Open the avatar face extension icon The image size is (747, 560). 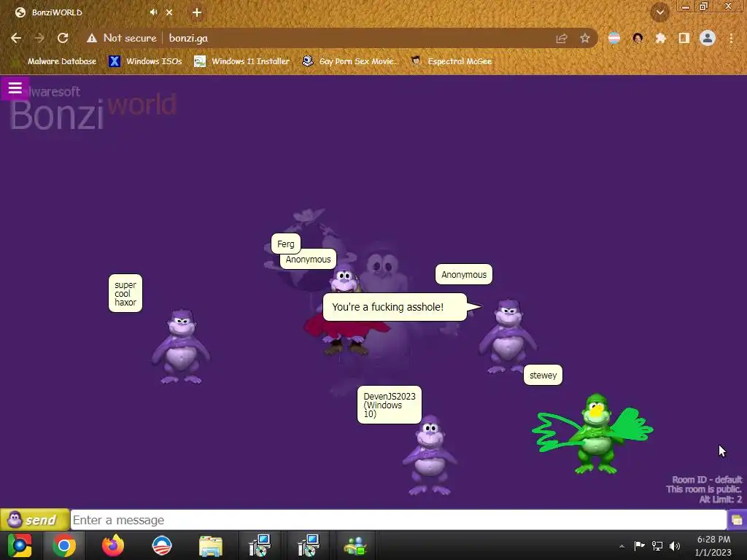(638, 38)
